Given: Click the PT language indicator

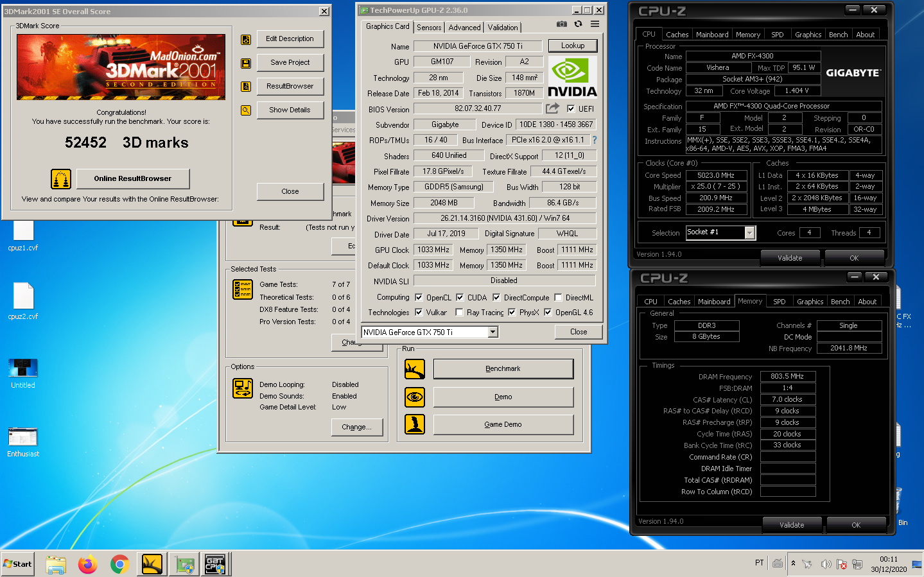Looking at the screenshot, I should [760, 563].
